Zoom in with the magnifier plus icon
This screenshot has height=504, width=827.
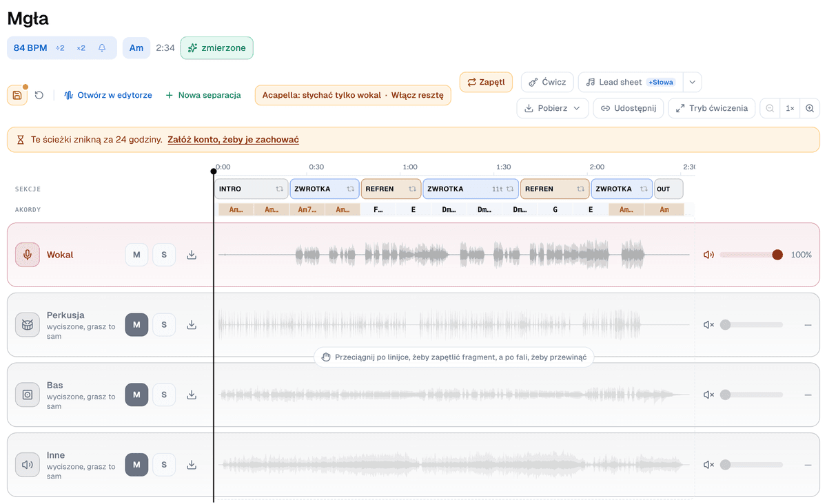(x=810, y=108)
